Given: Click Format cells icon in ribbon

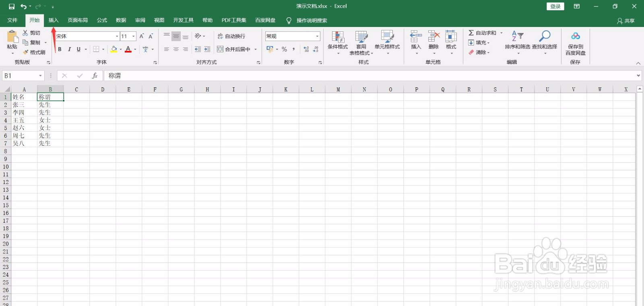Looking at the screenshot, I should pos(451,37).
